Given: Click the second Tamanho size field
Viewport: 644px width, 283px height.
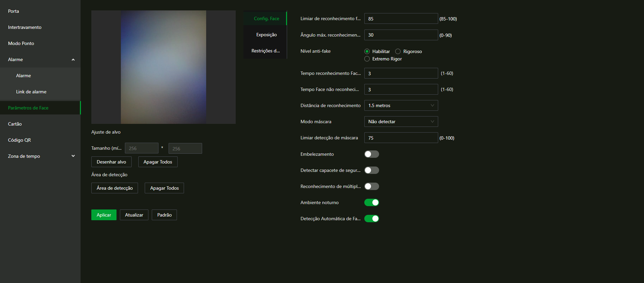Looking at the screenshot, I should [185, 148].
